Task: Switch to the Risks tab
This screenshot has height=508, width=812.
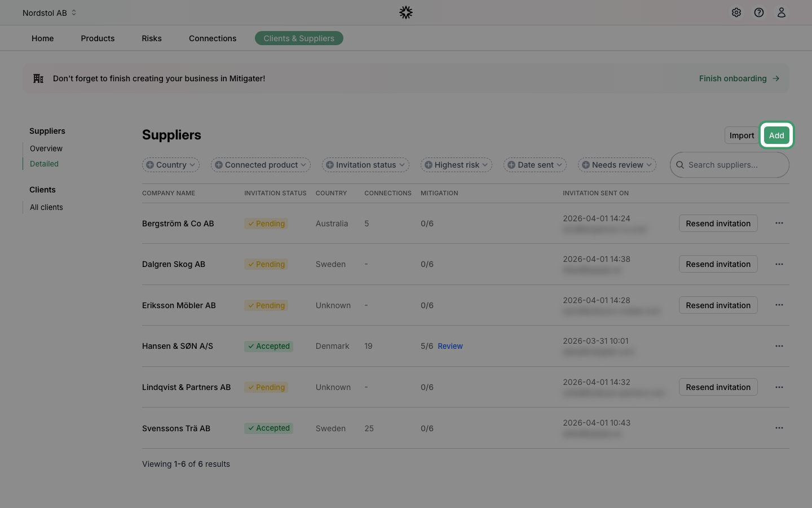Action: [152, 38]
